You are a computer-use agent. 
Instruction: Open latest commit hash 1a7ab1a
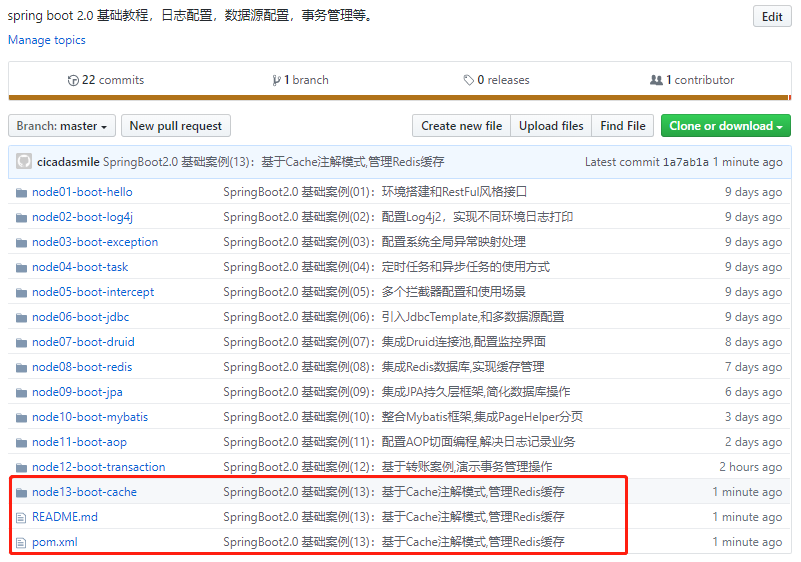686,162
